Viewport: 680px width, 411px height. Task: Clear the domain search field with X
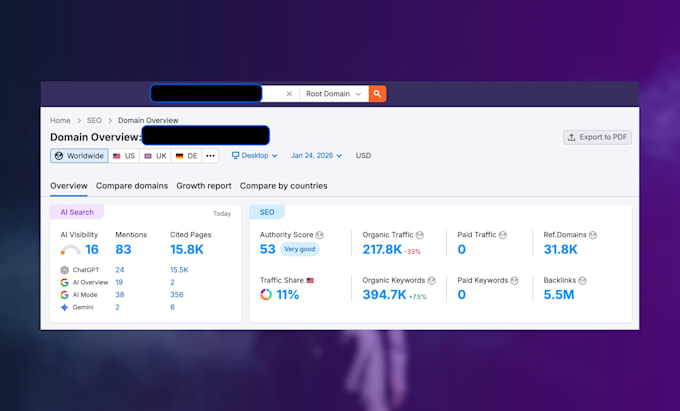289,94
